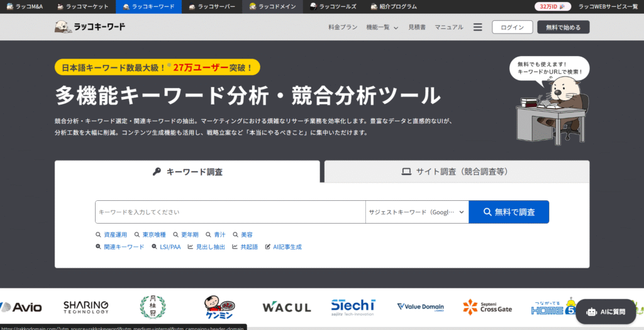The height and width of the screenshot is (330, 644).
Task: Expand the サジェストキーワード search type dropdown
Action: click(x=416, y=212)
